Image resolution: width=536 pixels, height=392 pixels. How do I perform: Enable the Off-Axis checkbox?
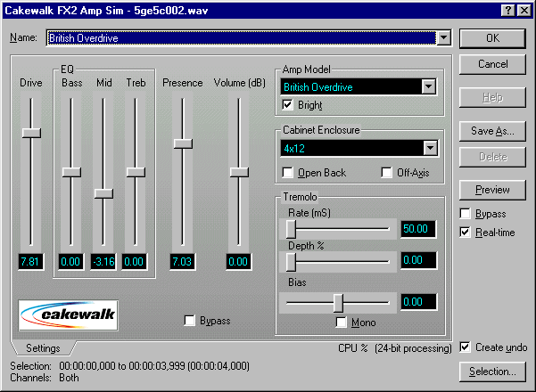[x=387, y=173]
